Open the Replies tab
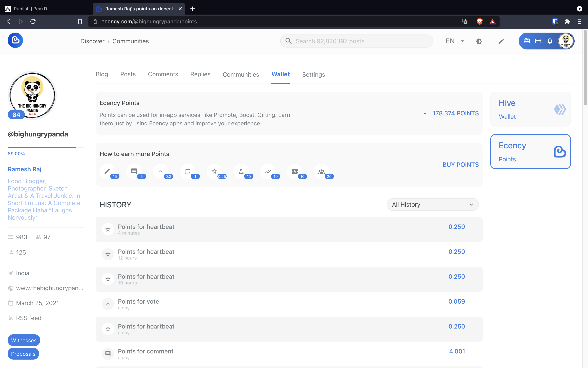Image resolution: width=588 pixels, height=368 pixels. pyautogui.click(x=200, y=74)
